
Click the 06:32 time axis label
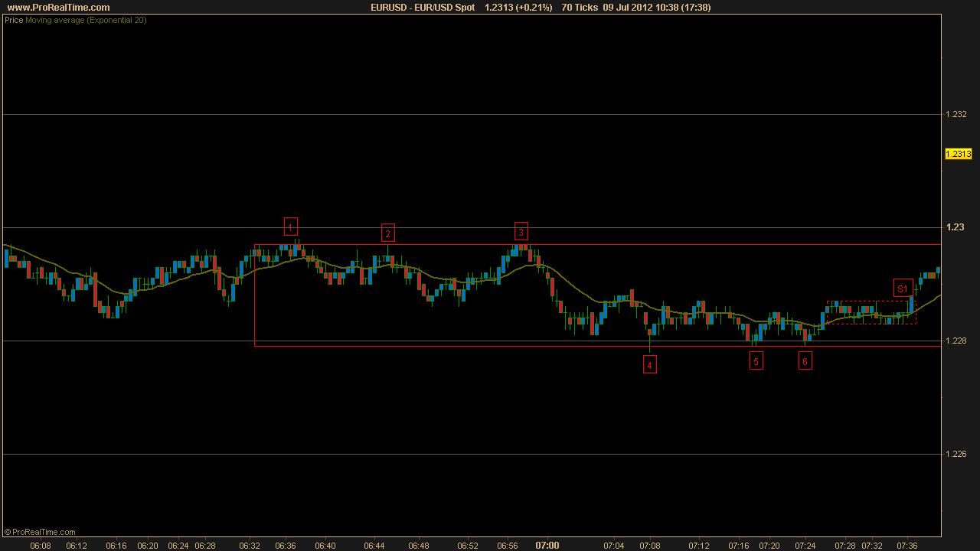pos(250,546)
